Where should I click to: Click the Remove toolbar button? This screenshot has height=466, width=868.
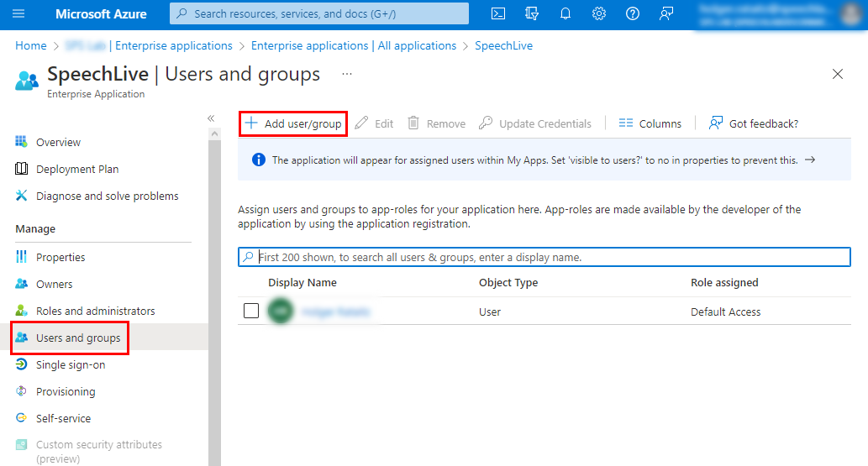[x=437, y=123]
